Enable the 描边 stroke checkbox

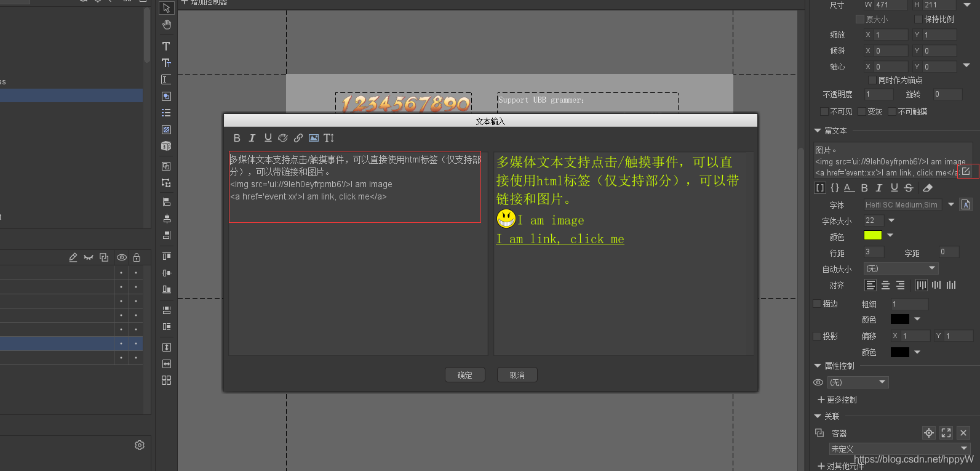(817, 304)
